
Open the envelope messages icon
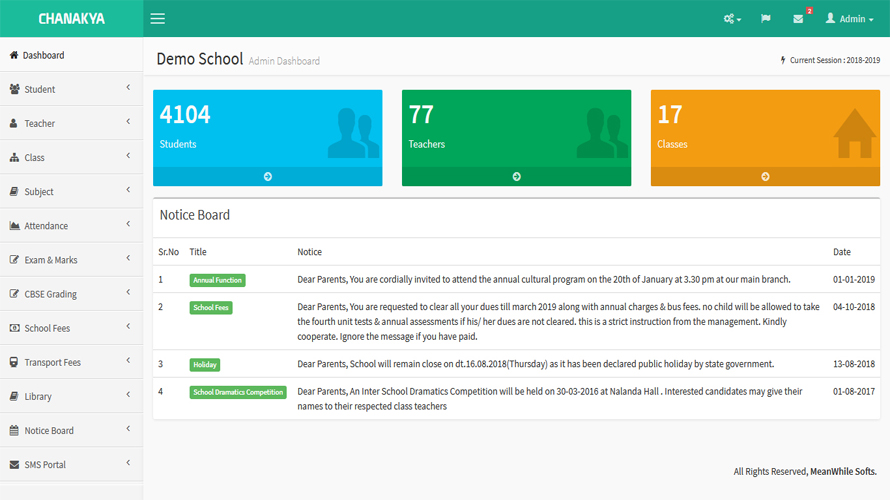pos(798,19)
